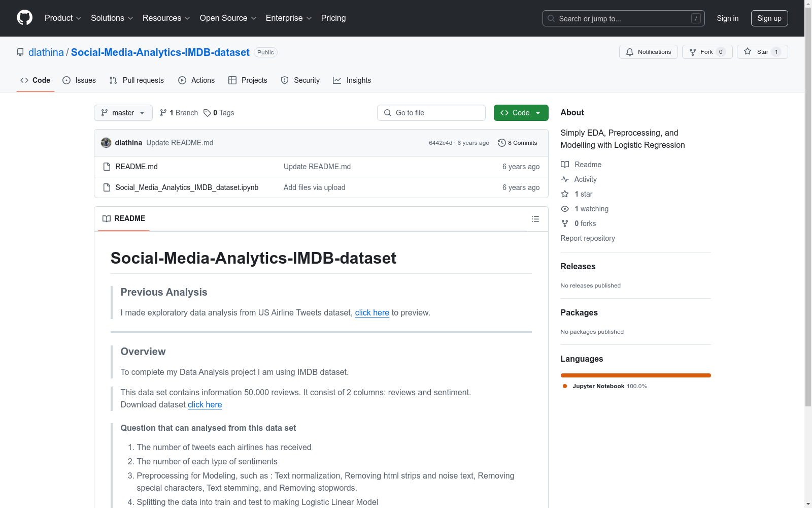Image resolution: width=812 pixels, height=508 pixels.
Task: Click the fork icon next to 0 forks
Action: coord(565,224)
